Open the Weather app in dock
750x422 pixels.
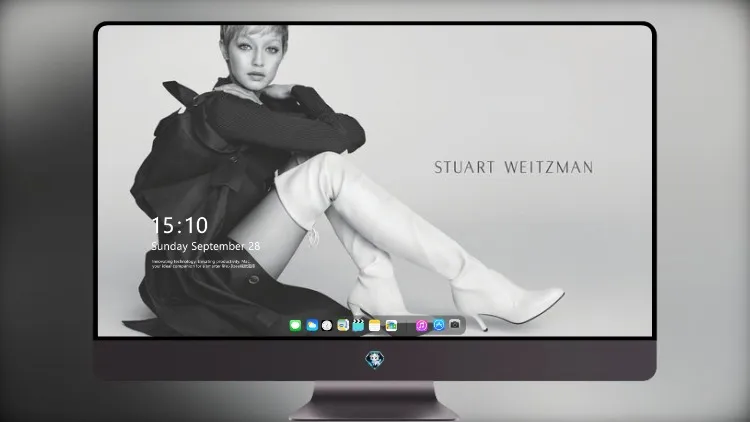point(312,325)
